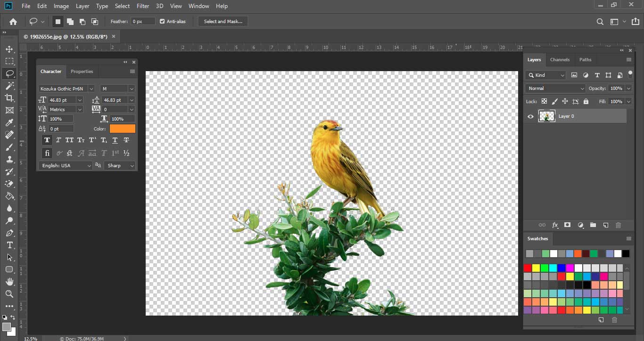644x341 pixels.
Task: Toggle faux bold in the Character panel
Action: pos(47,140)
